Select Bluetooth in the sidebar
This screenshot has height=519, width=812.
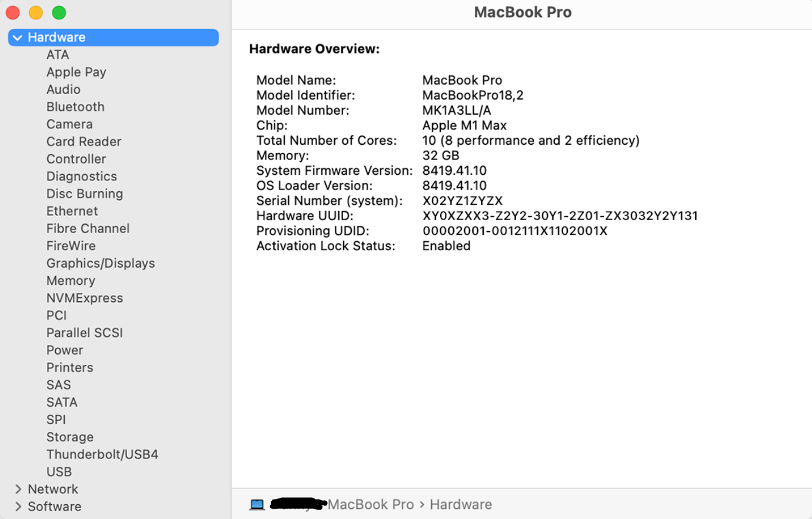[x=75, y=107]
